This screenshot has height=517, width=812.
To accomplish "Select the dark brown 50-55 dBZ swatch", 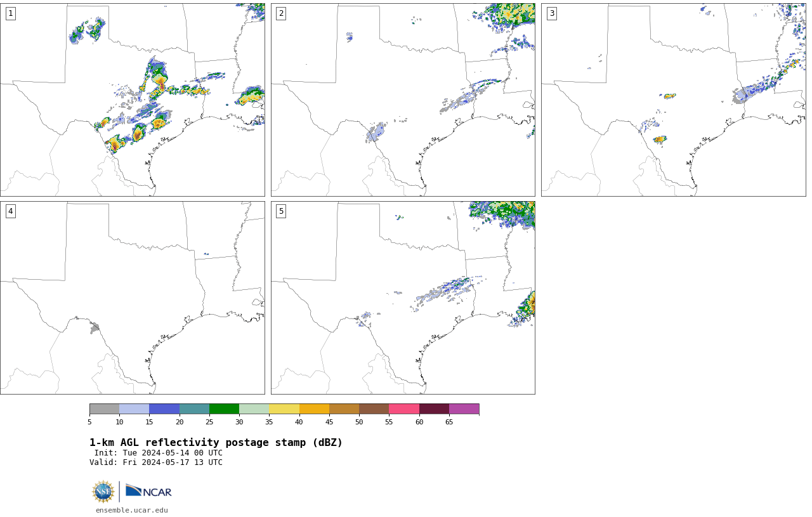I will 374,409.
